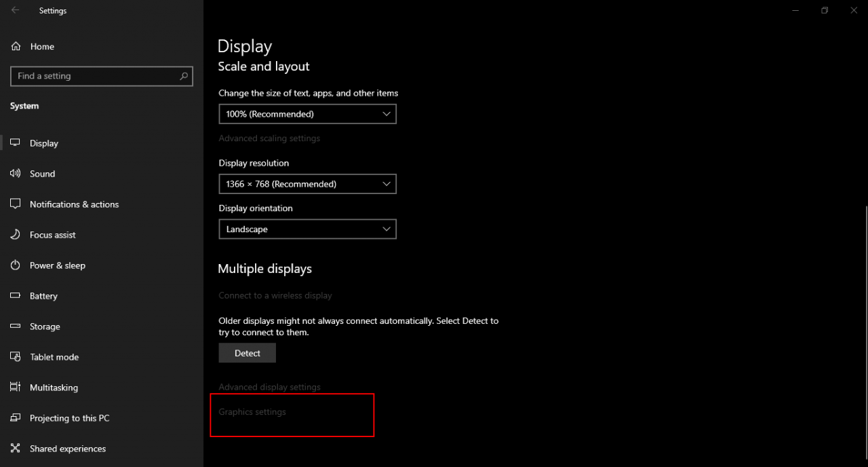
Task: Open the Battery icon entry
Action: point(16,296)
